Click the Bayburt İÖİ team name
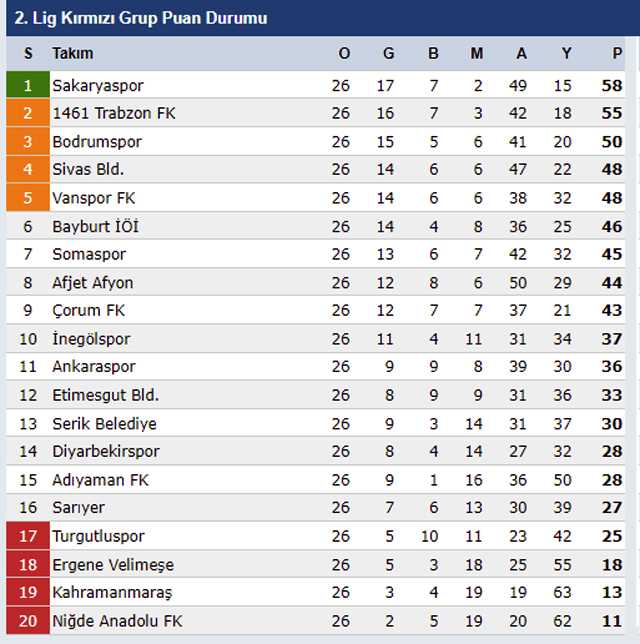 (95, 227)
